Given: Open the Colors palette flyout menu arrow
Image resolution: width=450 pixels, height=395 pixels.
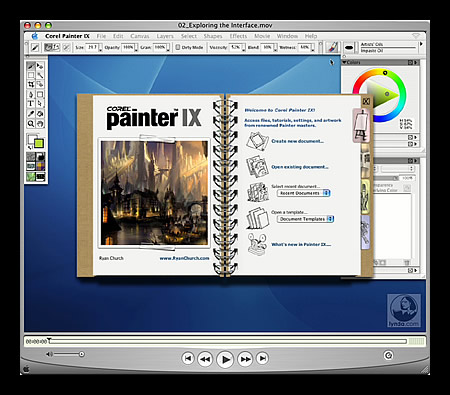Looking at the screenshot, I should pyautogui.click(x=416, y=62).
